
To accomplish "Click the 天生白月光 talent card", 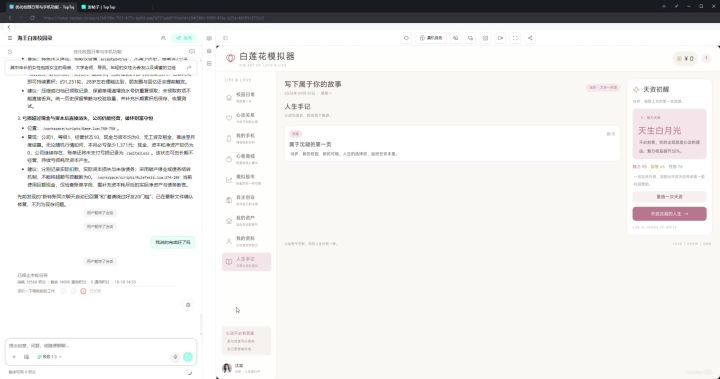I will click(669, 134).
